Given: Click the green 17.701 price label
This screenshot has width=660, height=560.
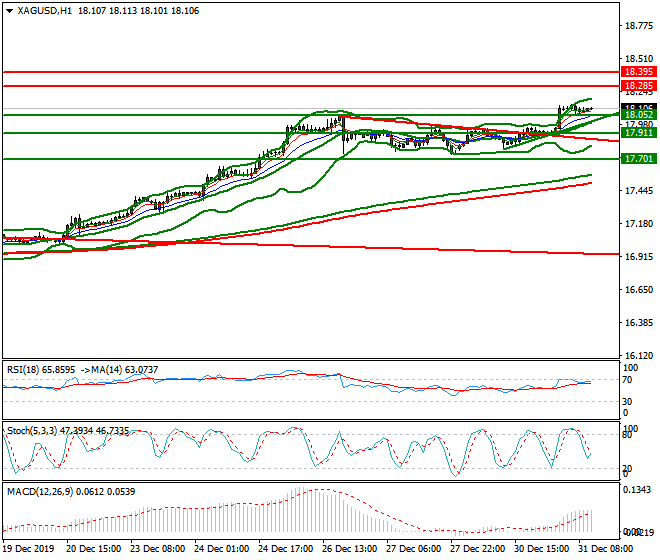Looking at the screenshot, I should coord(639,159).
